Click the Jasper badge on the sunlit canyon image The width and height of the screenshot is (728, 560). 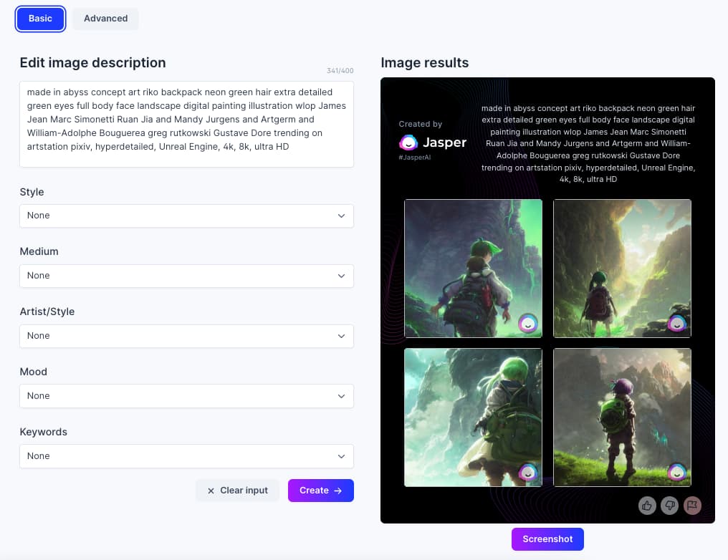pyautogui.click(x=677, y=324)
